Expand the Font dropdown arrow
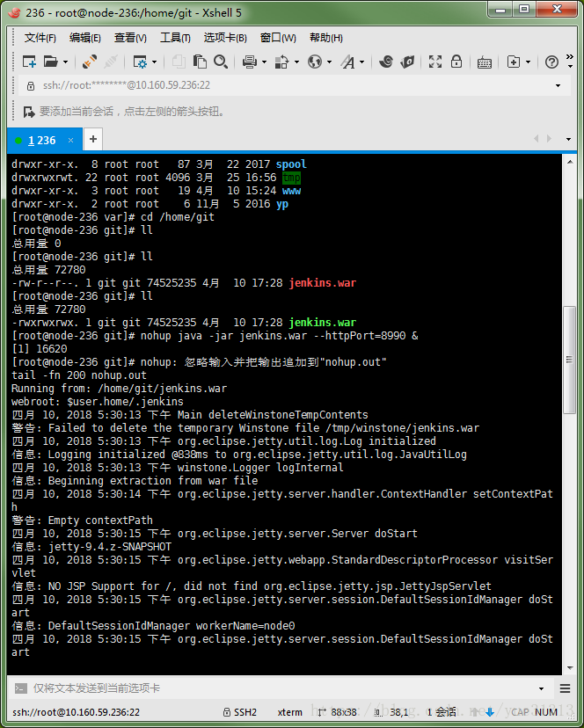 [x=362, y=62]
